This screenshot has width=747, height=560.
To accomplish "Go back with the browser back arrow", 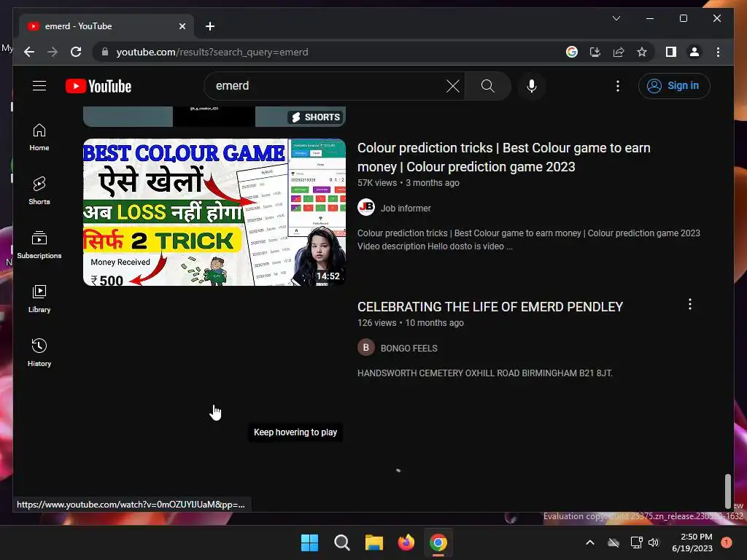I will [x=29, y=52].
